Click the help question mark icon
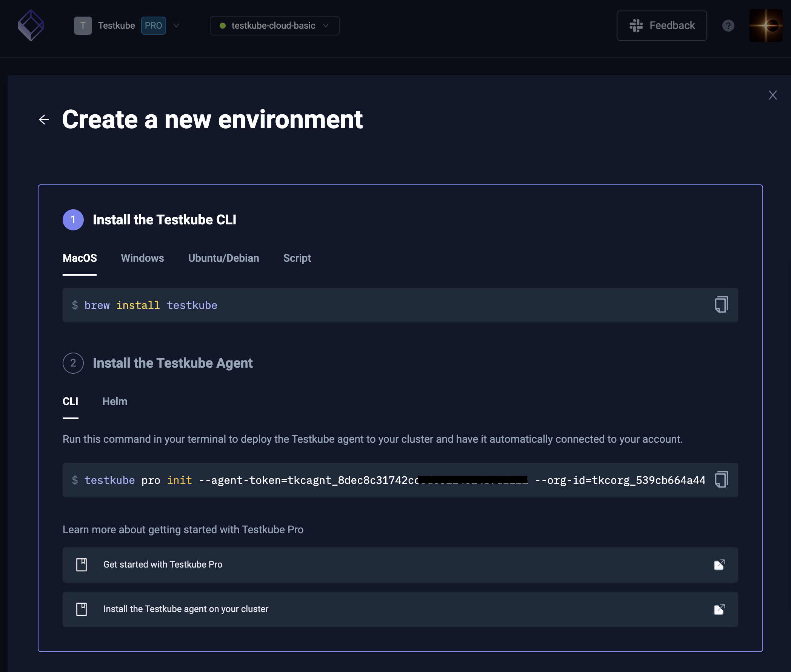The height and width of the screenshot is (672, 791). coord(728,25)
